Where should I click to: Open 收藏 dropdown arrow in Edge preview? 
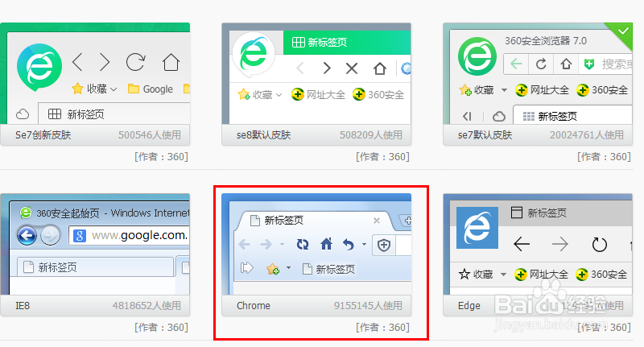coord(503,275)
